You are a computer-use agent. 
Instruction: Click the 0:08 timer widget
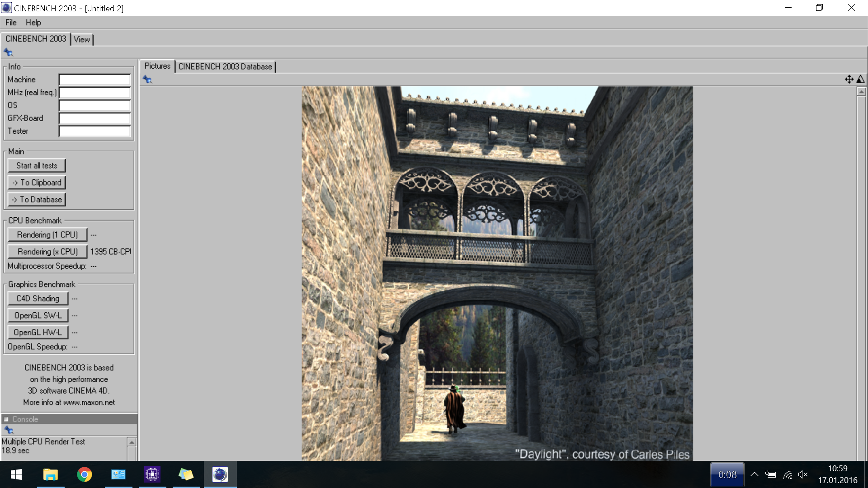tap(727, 474)
